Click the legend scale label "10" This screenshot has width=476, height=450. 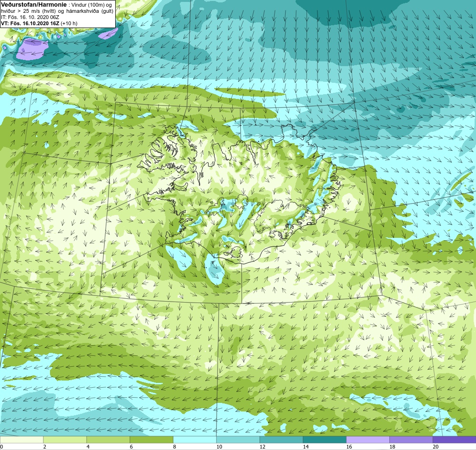point(219,446)
